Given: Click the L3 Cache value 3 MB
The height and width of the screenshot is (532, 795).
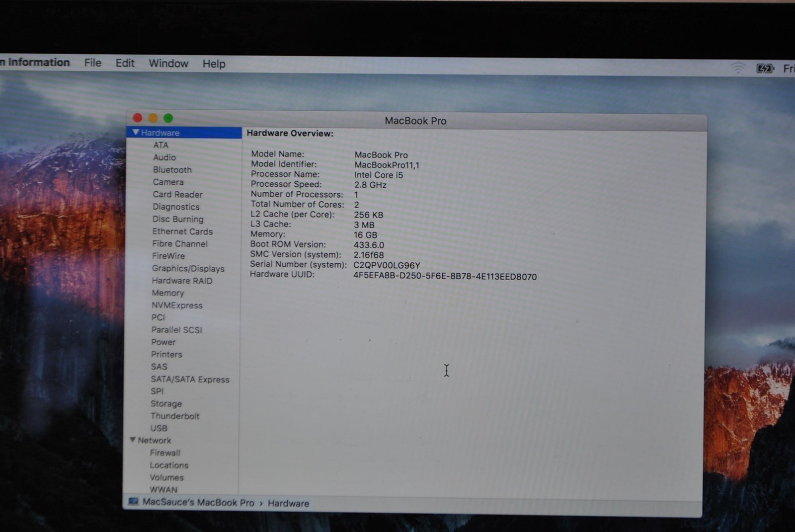Looking at the screenshot, I should [364, 225].
